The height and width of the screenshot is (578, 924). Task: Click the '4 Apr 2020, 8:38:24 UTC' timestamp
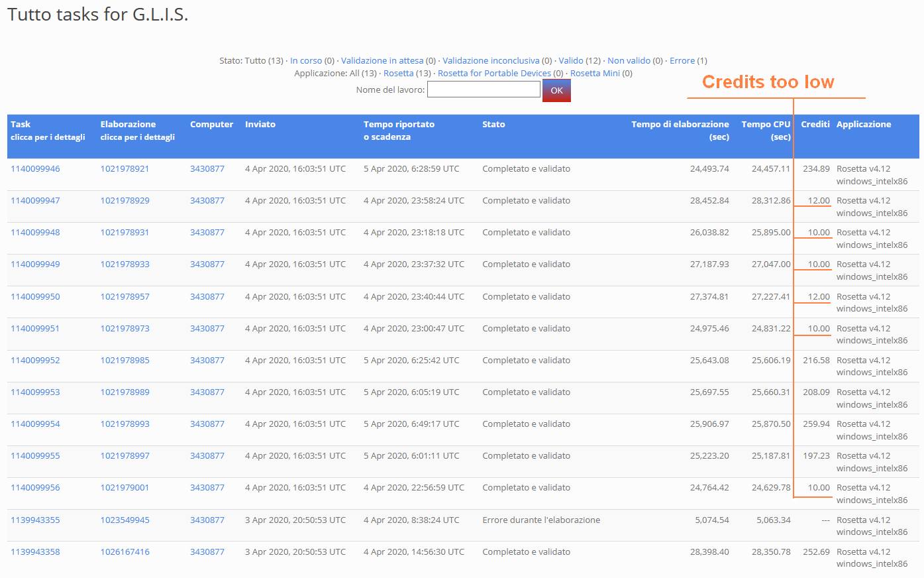[x=411, y=520]
